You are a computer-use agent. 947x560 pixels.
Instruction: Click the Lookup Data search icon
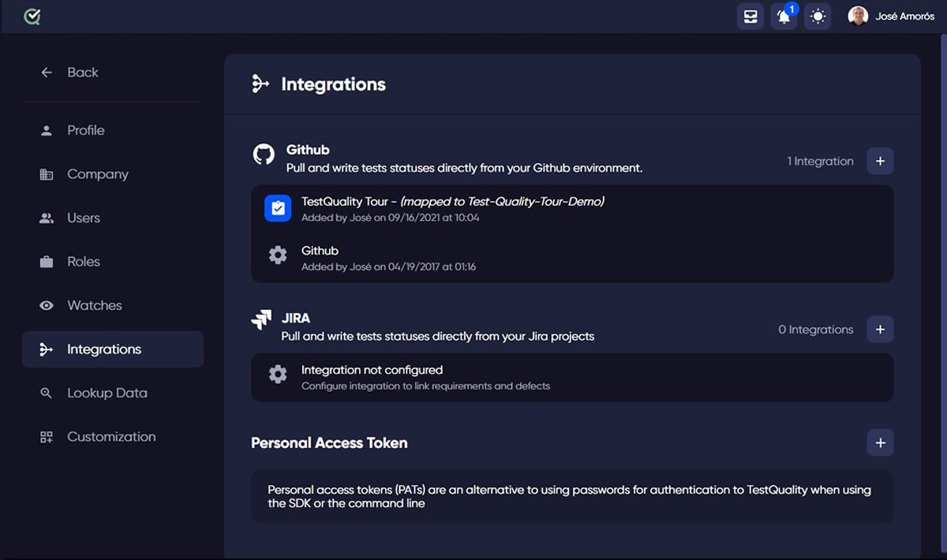[47, 393]
